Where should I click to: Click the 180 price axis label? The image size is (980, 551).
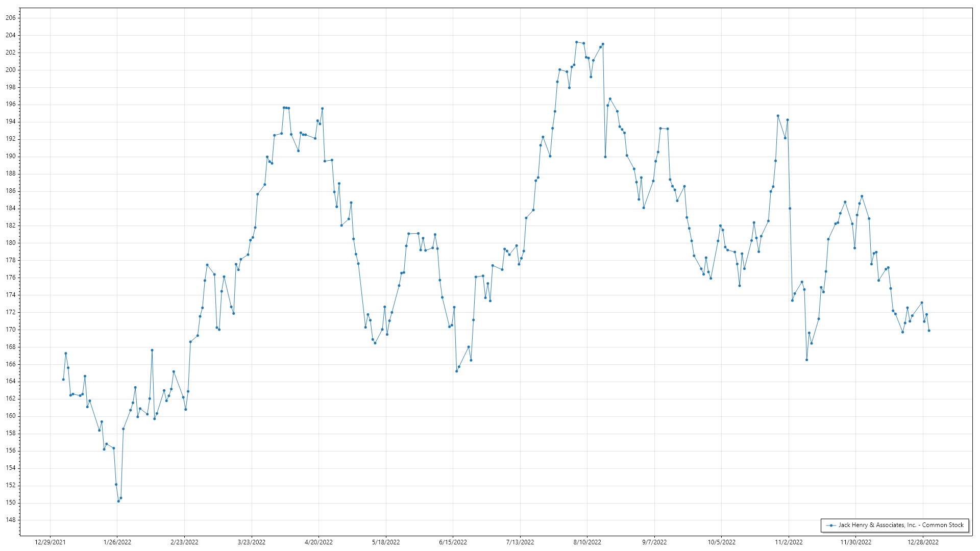[x=11, y=243]
